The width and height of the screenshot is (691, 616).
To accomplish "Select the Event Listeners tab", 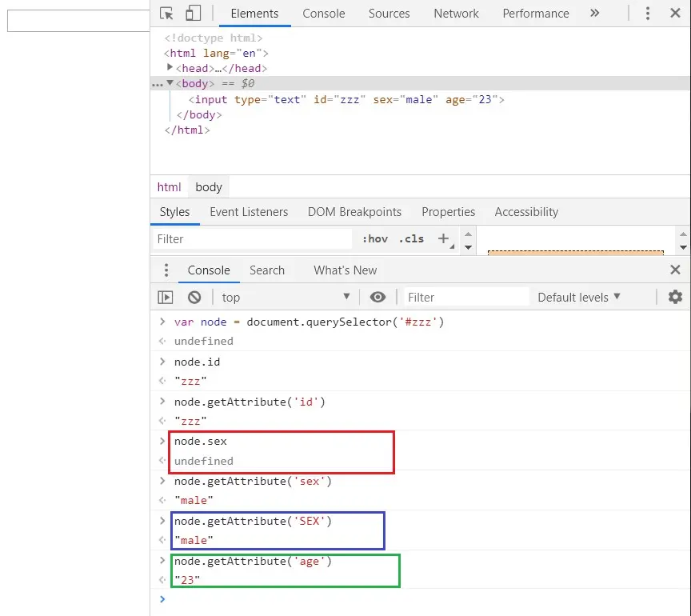I will [249, 212].
